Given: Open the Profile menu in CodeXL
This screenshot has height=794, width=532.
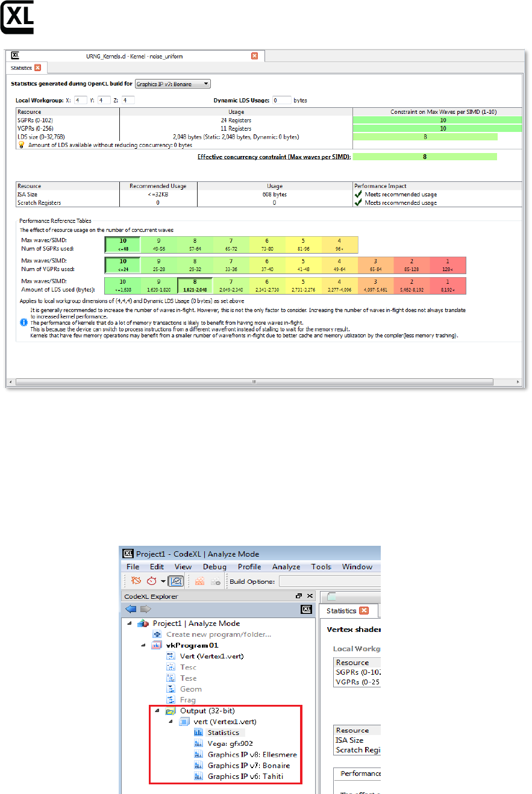Looking at the screenshot, I should pyautogui.click(x=249, y=567).
